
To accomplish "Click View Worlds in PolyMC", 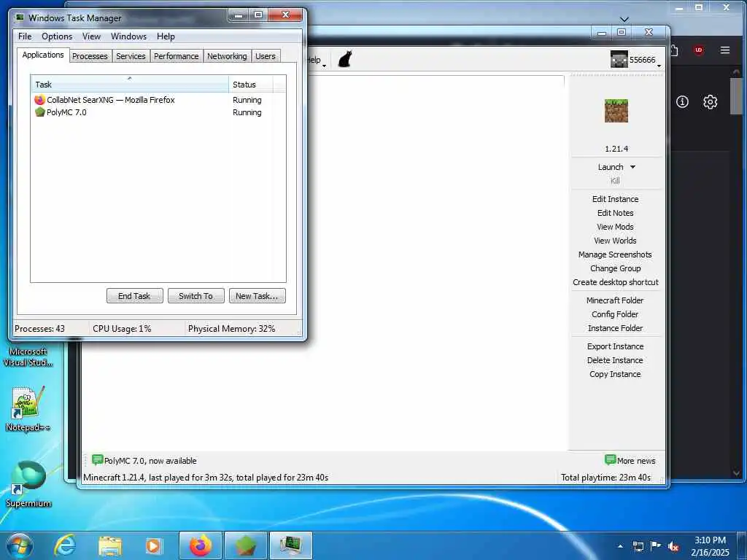I will pos(615,241).
